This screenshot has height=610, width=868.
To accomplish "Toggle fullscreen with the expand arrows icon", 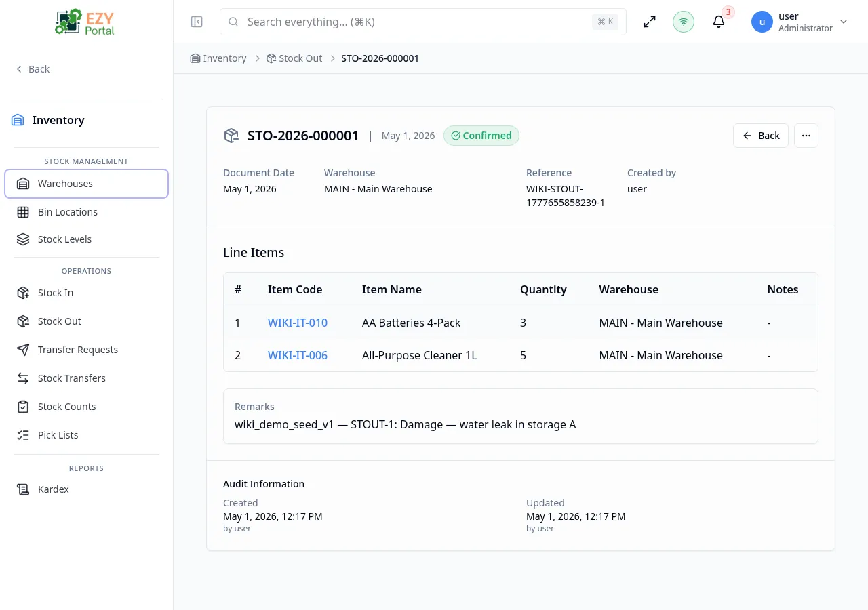I will pos(650,22).
